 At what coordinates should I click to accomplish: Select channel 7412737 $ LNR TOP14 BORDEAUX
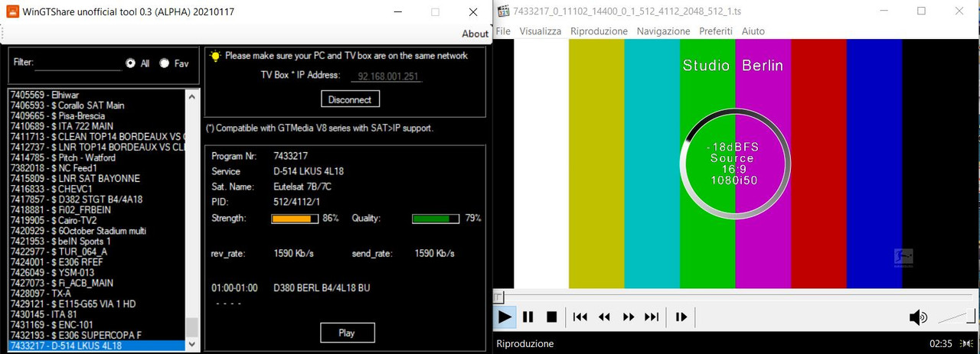coord(96,147)
